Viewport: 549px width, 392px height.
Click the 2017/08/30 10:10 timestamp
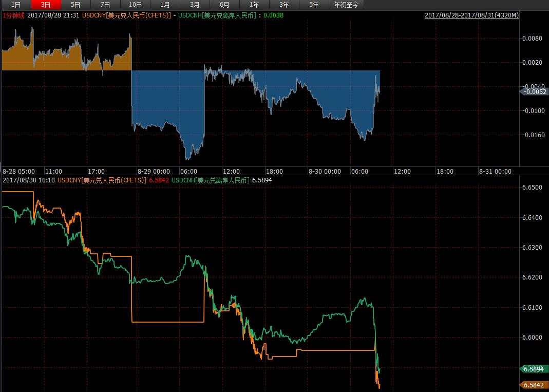29,180
